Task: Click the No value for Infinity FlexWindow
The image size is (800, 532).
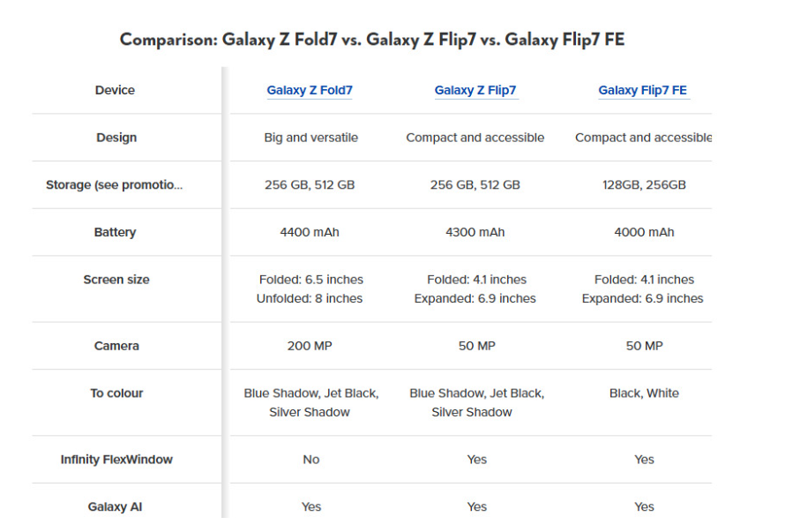Action: pyautogui.click(x=310, y=460)
